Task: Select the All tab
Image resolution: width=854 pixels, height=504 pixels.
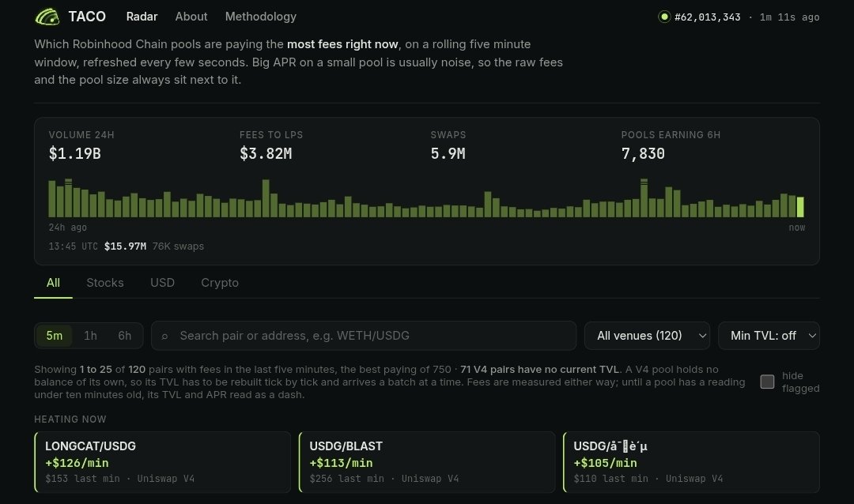Action: tap(54, 283)
